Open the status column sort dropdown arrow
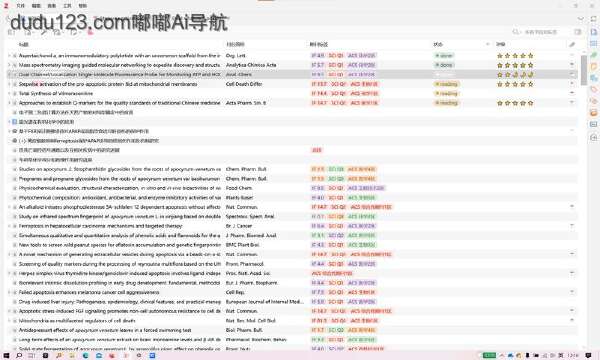 [x=488, y=44]
